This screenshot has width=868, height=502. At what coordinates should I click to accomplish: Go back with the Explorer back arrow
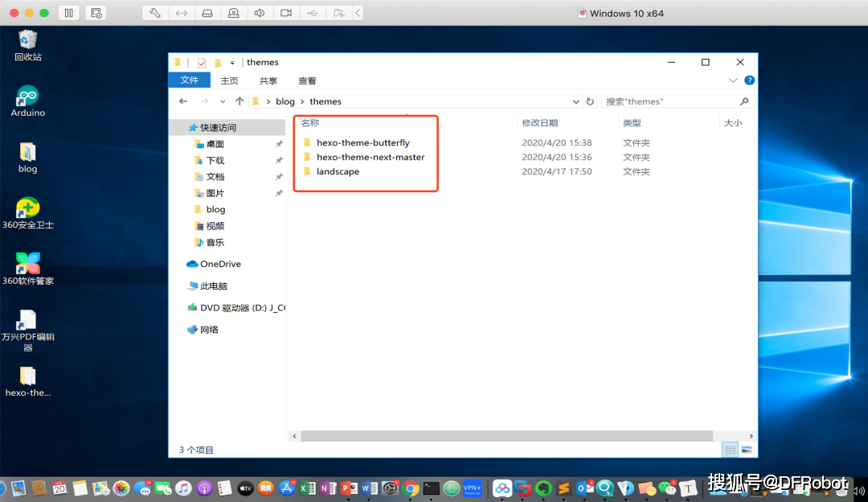(x=183, y=101)
